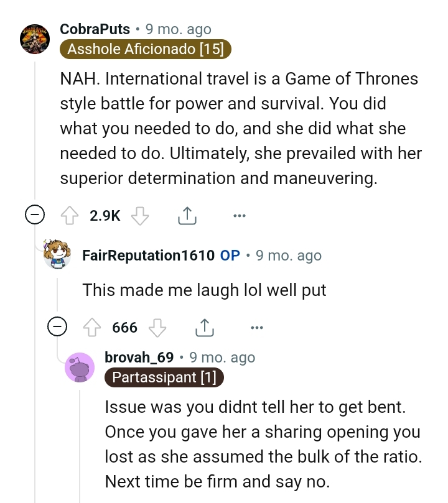
Task: Downvote CobraPuts' comment
Action: coord(140,215)
